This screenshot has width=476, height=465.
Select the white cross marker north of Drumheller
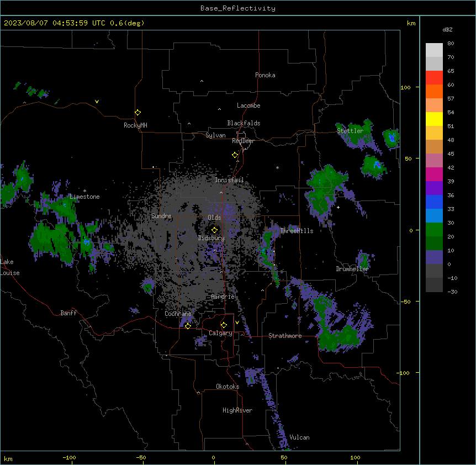pos(338,207)
